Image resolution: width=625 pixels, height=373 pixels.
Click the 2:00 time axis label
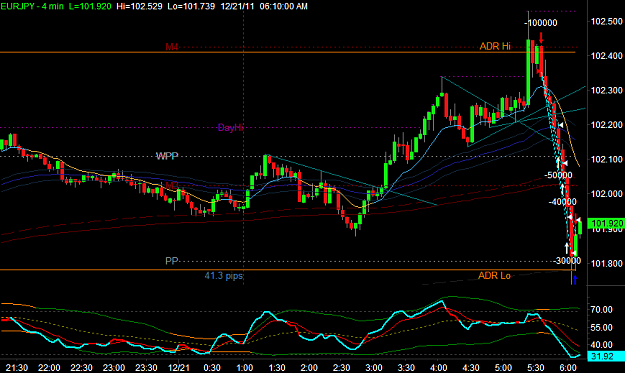(309, 368)
